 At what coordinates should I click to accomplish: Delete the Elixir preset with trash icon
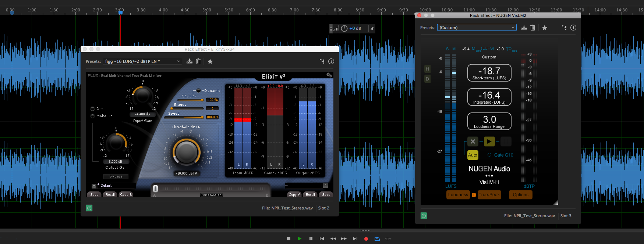198,61
